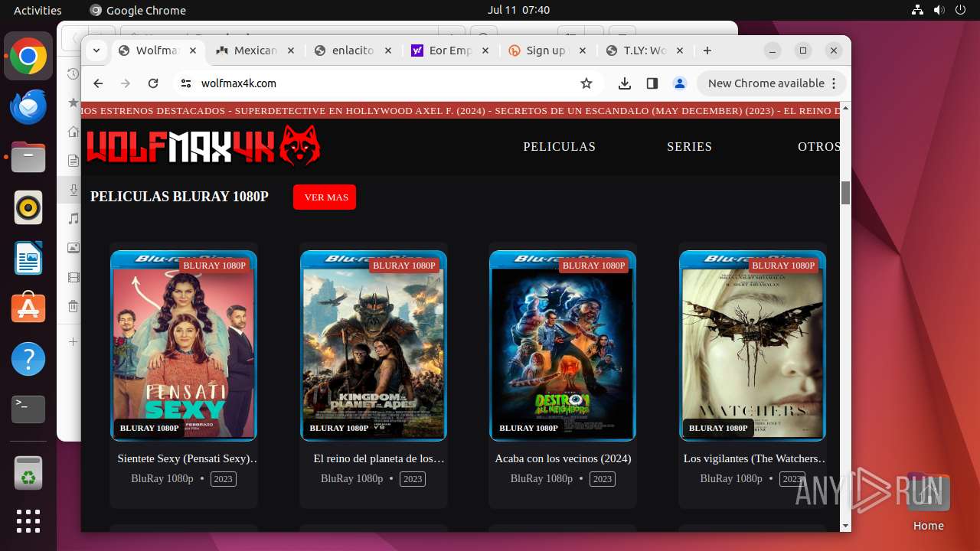980x551 pixels.
Task: Open Terminal from the dock
Action: (28, 409)
